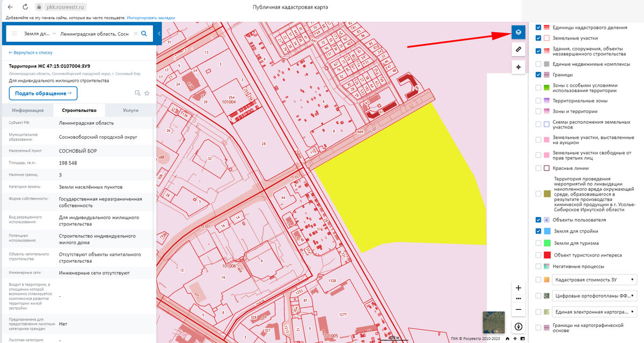
Task: Zoom out with the minus button
Action: (x=518, y=309)
